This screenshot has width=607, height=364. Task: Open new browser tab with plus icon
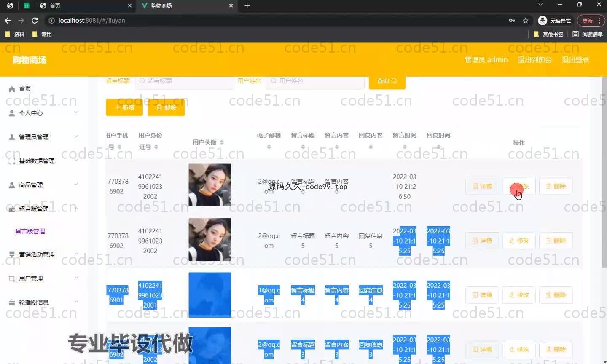tap(247, 5)
